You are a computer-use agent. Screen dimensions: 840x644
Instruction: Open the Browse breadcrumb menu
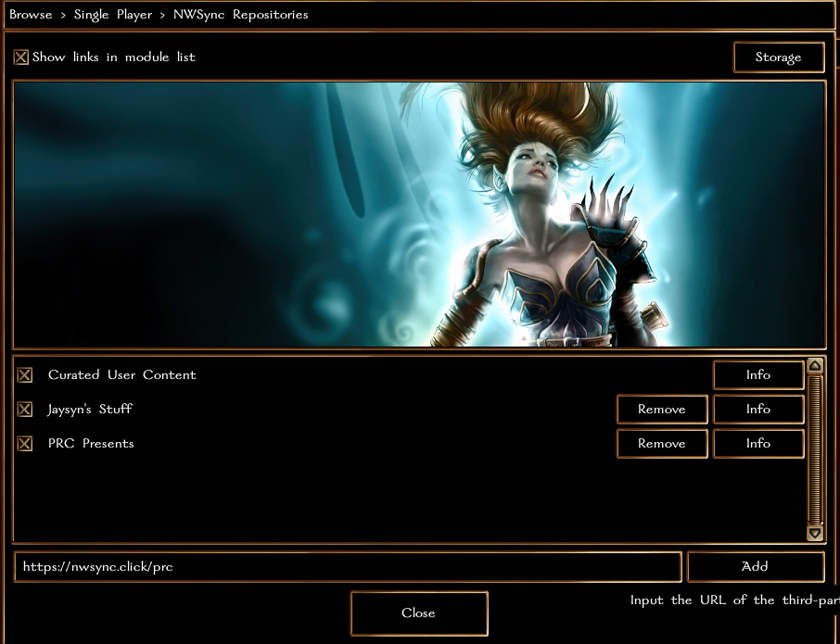click(31, 15)
